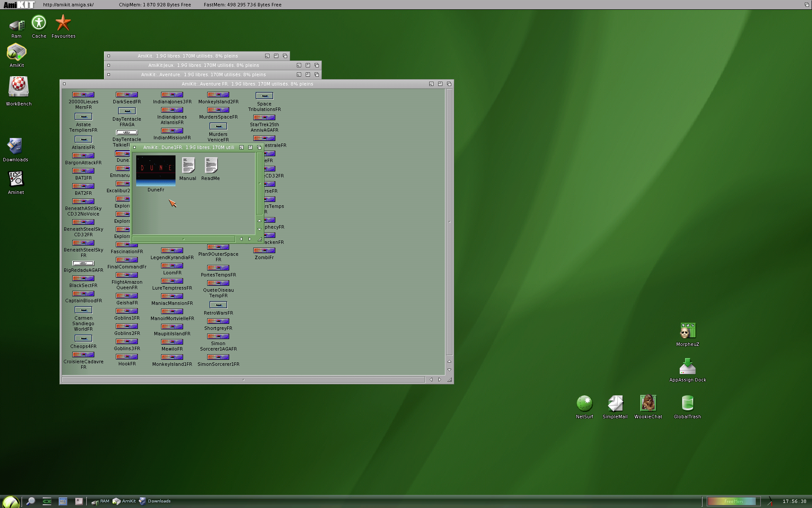Switch to RAM in the taskbar
Screen dimensions: 812x508
[x=100, y=501]
